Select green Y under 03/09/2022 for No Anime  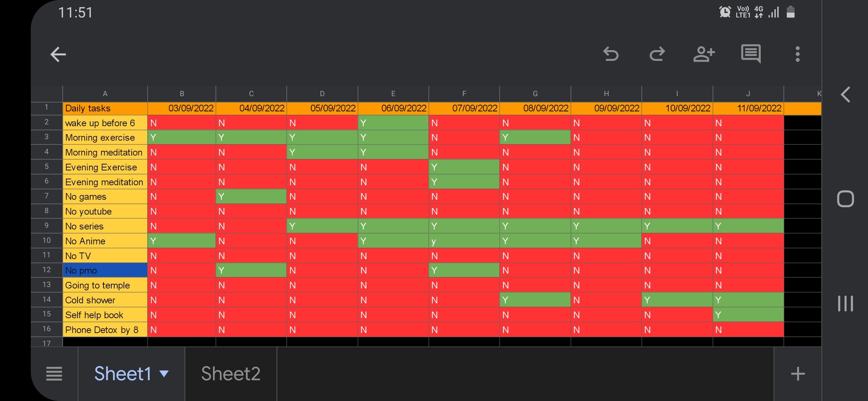(x=182, y=241)
